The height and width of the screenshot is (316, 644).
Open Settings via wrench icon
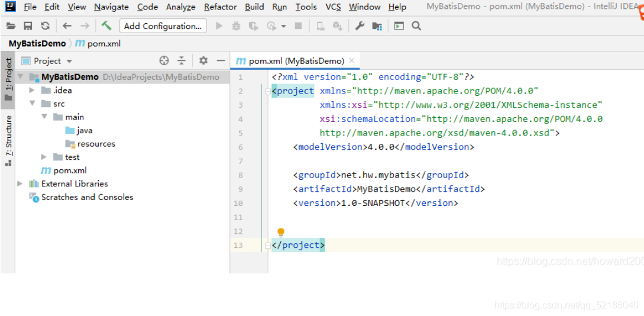(360, 26)
